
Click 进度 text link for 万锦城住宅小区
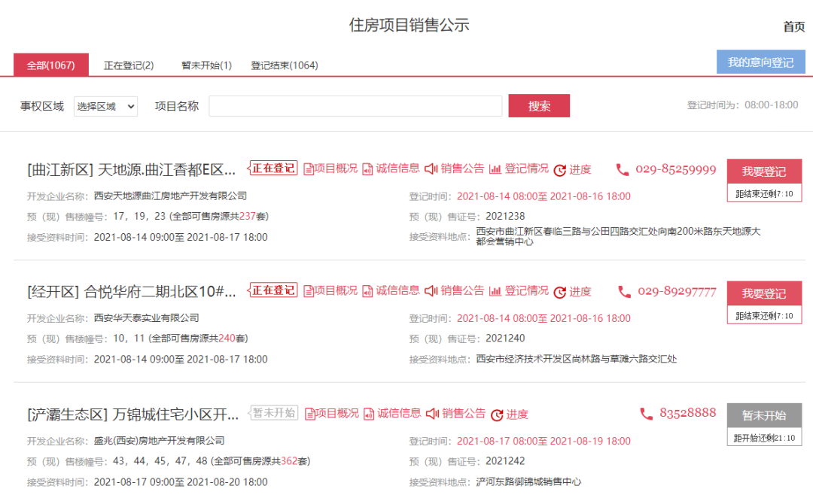click(517, 414)
